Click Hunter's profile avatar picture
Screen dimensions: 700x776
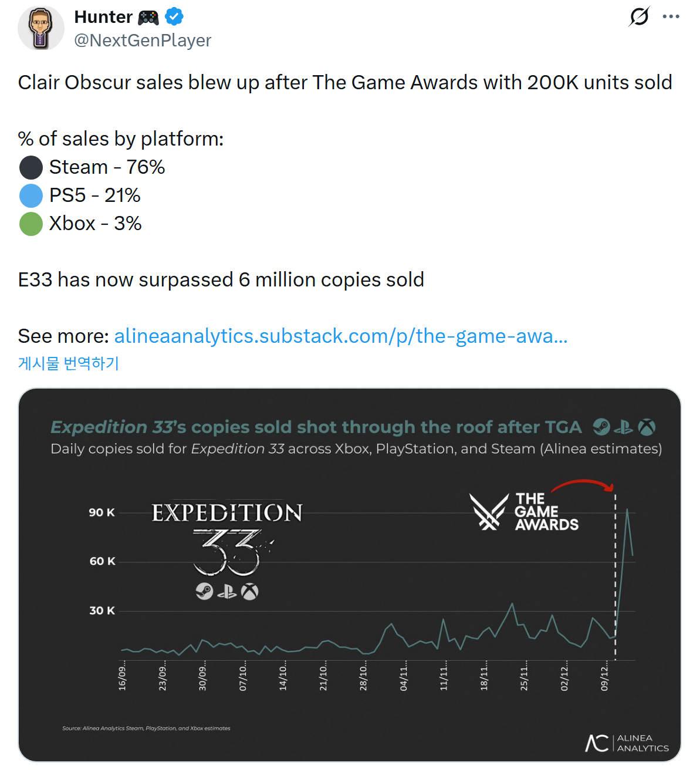point(40,28)
